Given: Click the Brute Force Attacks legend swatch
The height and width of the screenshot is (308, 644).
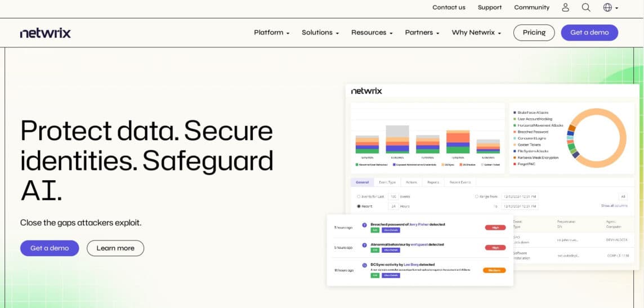Looking at the screenshot, I should (x=515, y=113).
